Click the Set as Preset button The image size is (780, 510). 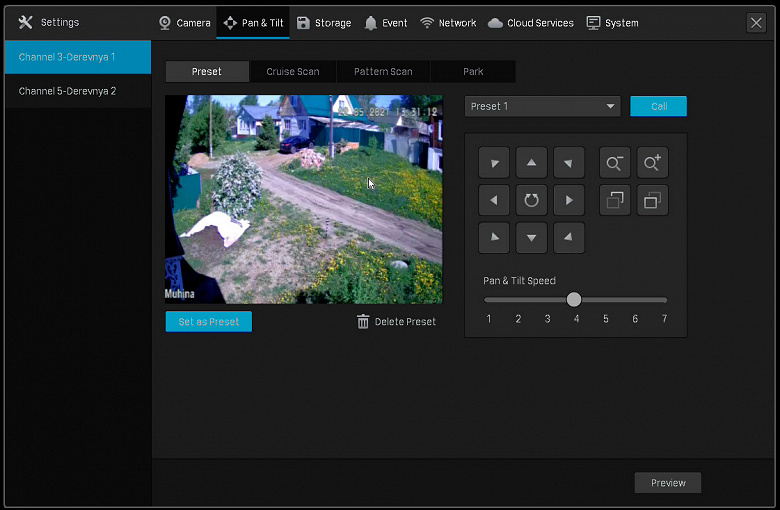pyautogui.click(x=209, y=322)
